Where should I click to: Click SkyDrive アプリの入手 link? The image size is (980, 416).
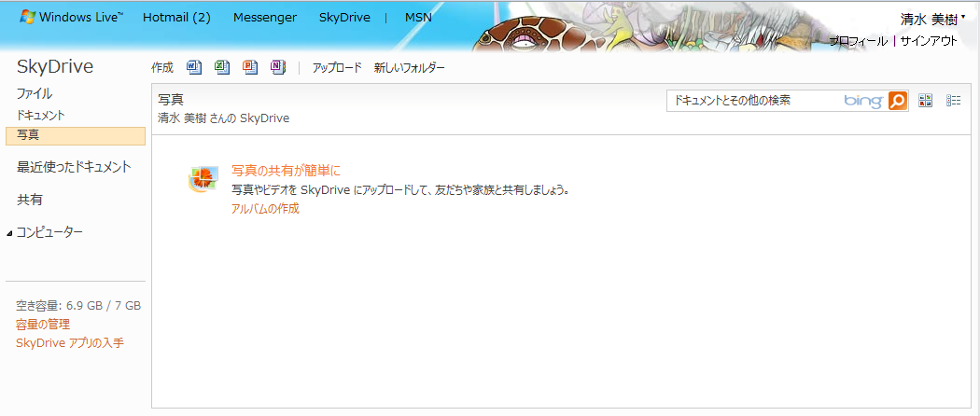pyautogui.click(x=70, y=343)
